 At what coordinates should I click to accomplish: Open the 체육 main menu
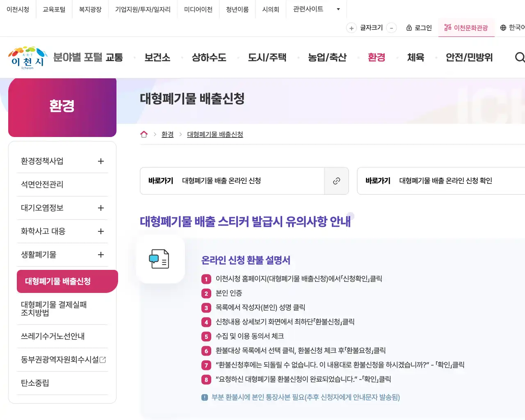tap(415, 57)
